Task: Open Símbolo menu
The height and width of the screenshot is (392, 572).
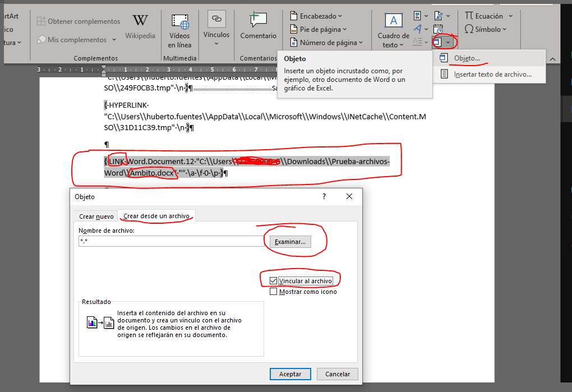Action: tap(486, 29)
